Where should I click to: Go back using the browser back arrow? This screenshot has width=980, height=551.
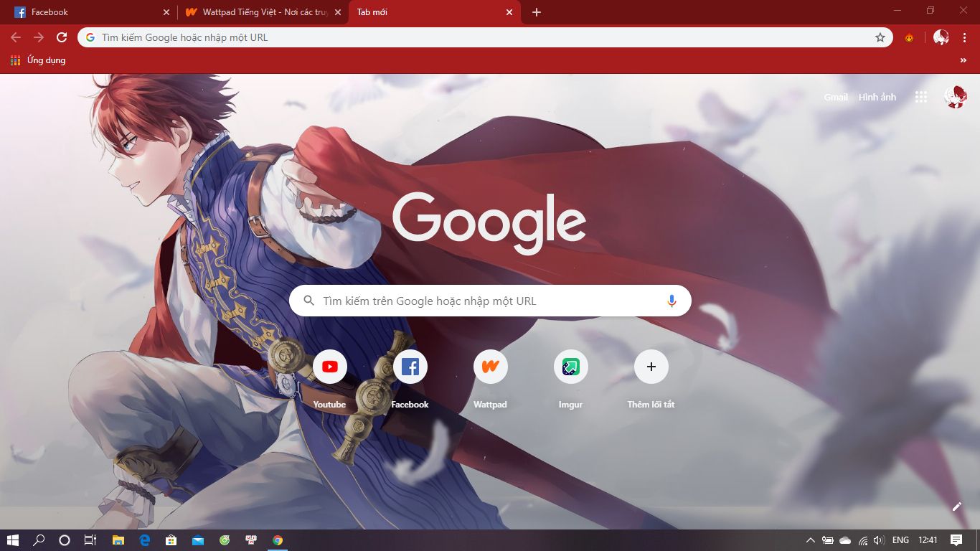pyautogui.click(x=16, y=37)
